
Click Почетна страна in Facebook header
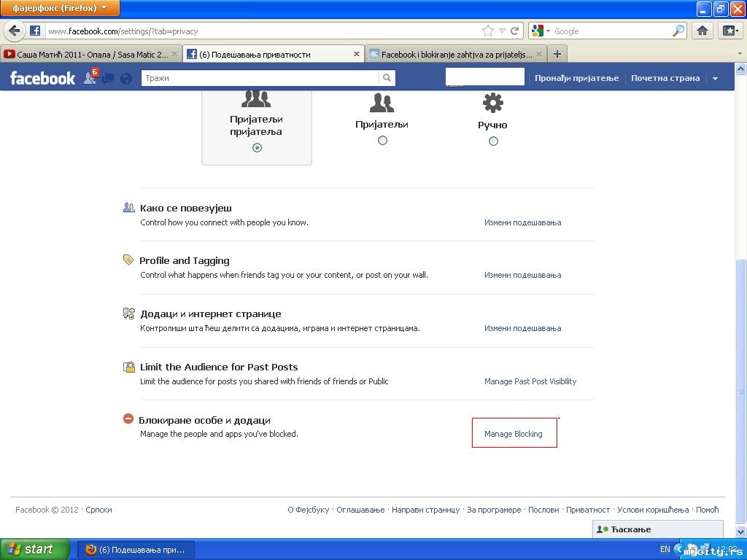(665, 78)
